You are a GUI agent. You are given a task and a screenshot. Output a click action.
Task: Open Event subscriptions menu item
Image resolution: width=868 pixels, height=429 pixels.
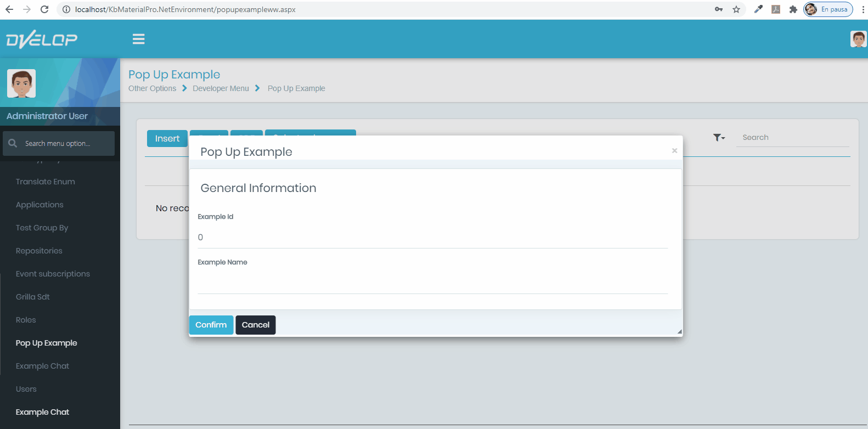(53, 274)
